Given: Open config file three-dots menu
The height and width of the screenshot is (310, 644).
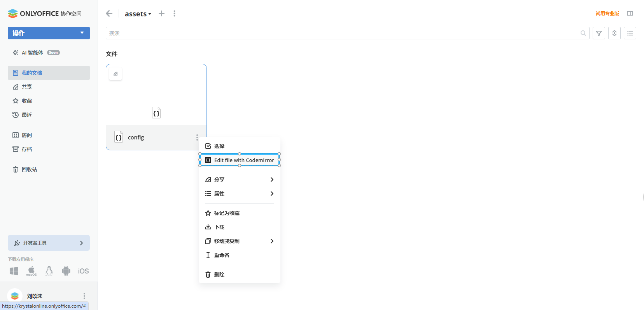Looking at the screenshot, I should pyautogui.click(x=197, y=137).
